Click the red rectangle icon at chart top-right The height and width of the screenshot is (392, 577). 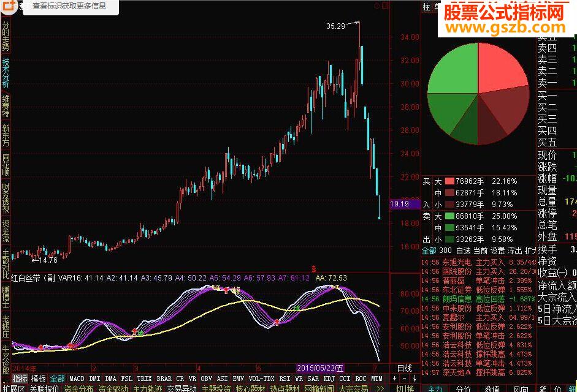[385, 6]
